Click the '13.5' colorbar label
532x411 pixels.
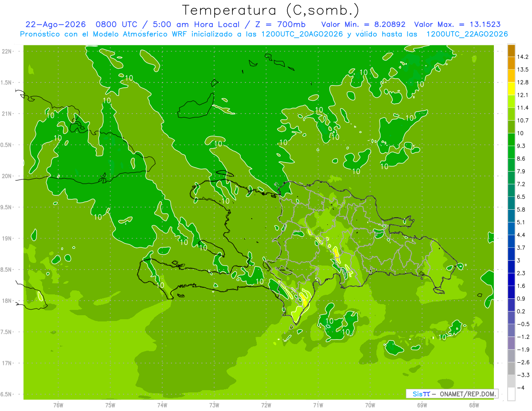pos(523,70)
